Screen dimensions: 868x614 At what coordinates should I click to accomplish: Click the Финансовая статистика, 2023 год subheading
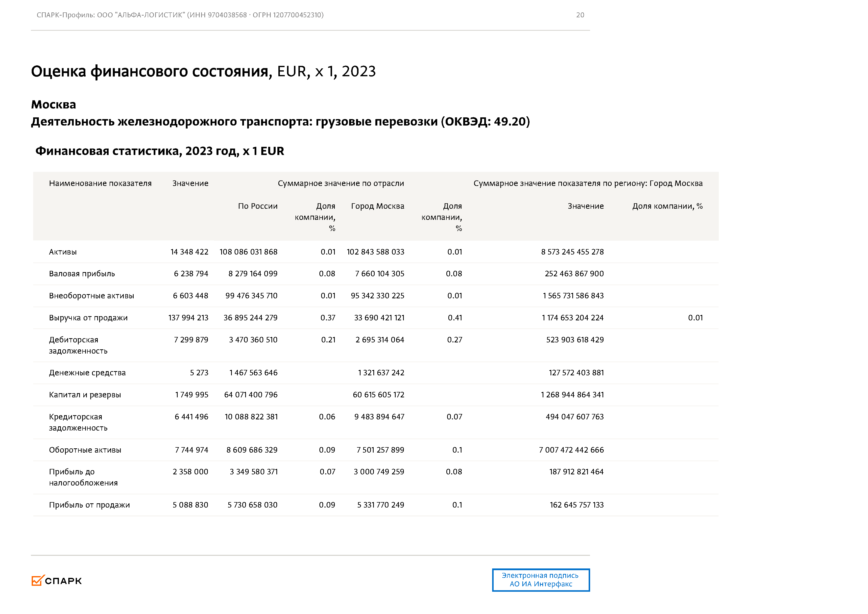160,151
